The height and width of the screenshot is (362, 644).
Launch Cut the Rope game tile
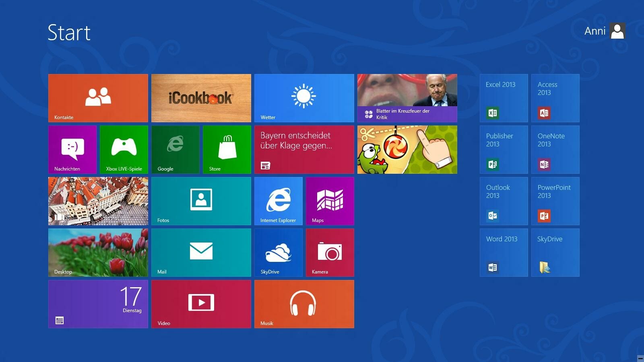(407, 149)
